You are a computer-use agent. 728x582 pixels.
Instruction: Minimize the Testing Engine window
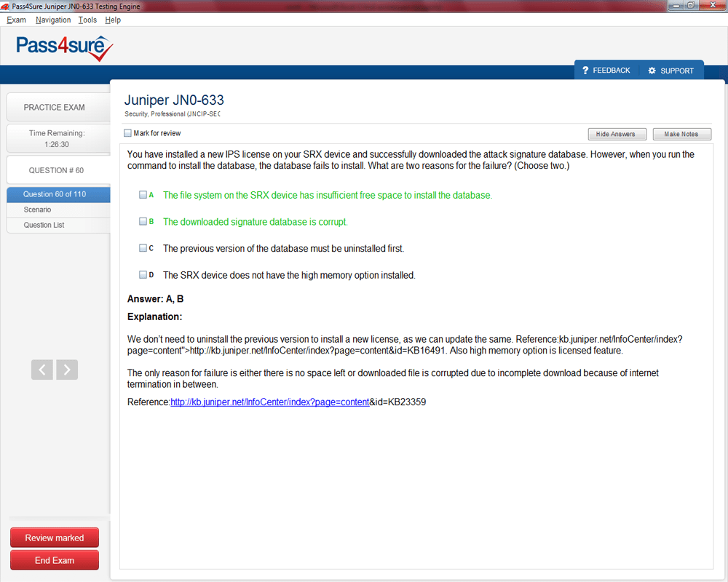[676, 5]
